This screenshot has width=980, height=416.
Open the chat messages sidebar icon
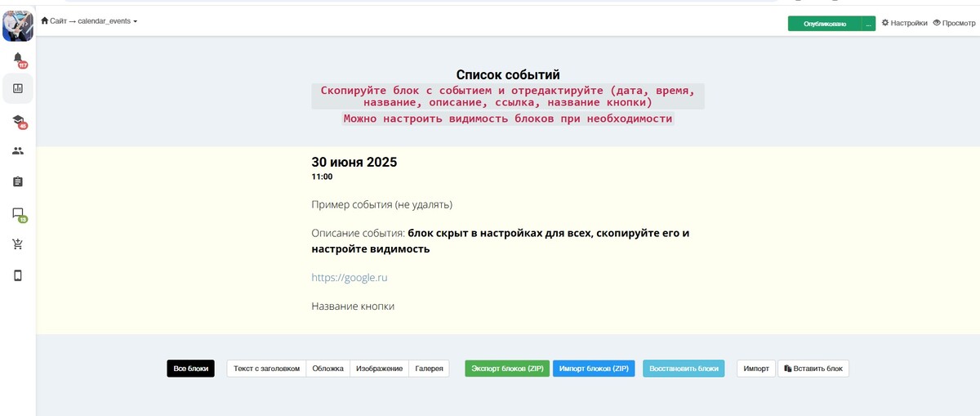[18, 213]
